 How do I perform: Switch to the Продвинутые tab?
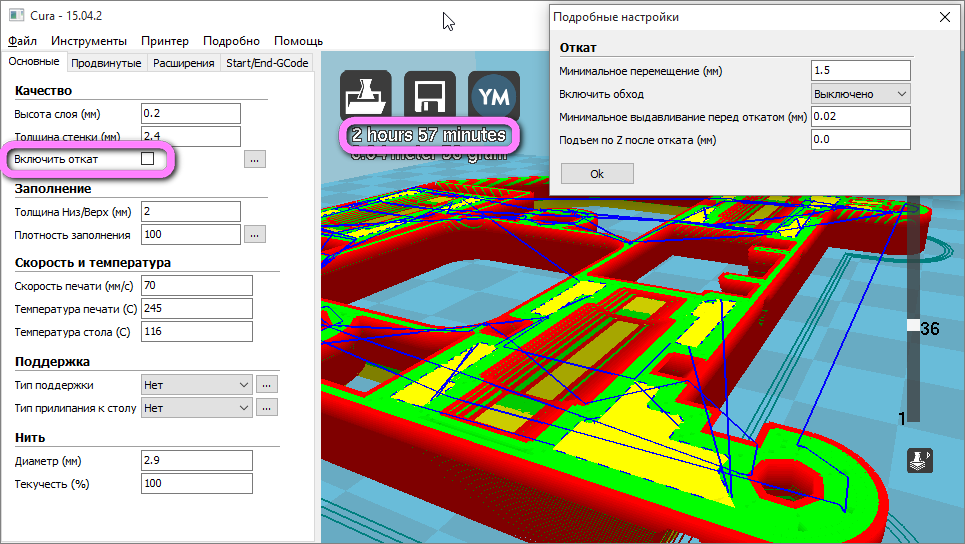pyautogui.click(x=107, y=63)
